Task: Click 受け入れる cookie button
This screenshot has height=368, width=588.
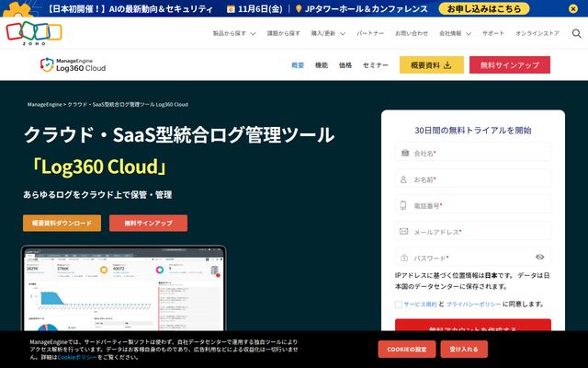Action: pyautogui.click(x=464, y=350)
